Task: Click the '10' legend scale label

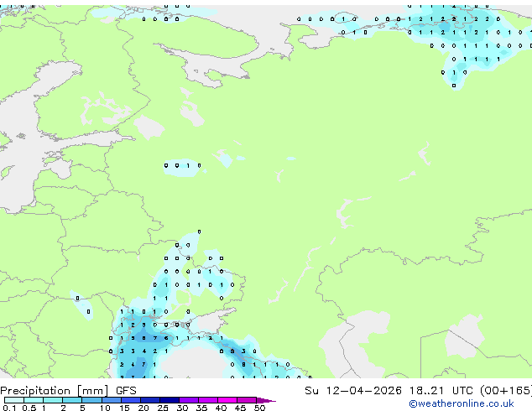Action: click(105, 408)
